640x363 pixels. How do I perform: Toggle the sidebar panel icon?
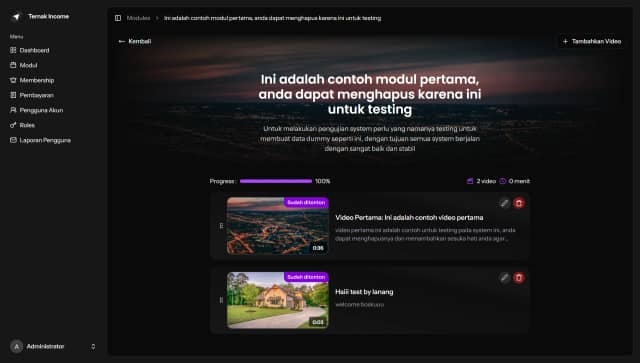[x=118, y=18]
